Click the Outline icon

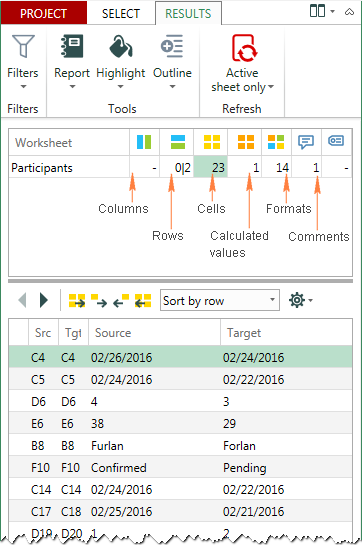coord(172,46)
